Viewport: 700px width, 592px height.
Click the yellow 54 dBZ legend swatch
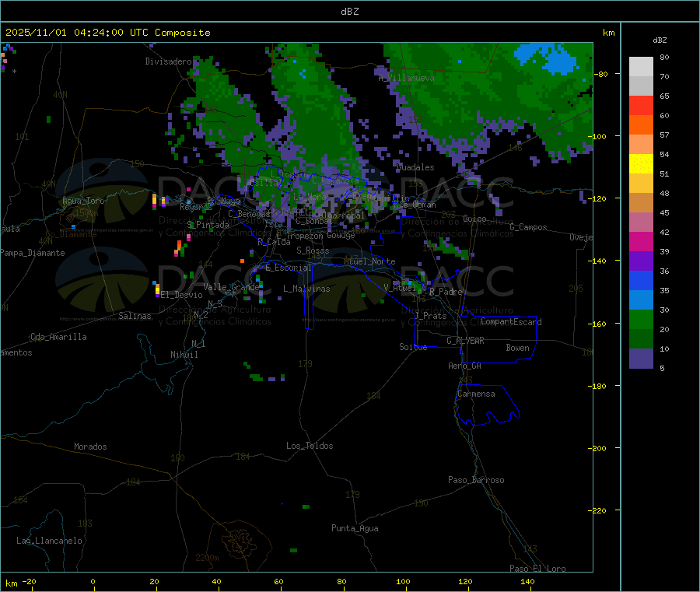coord(641,164)
